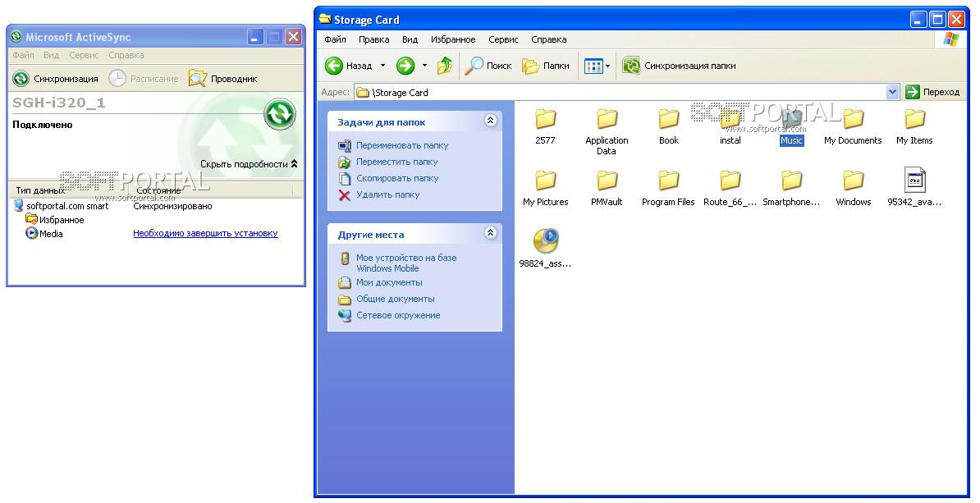
Task: Open the Файл menu in ActiveSync
Action: tap(23, 55)
